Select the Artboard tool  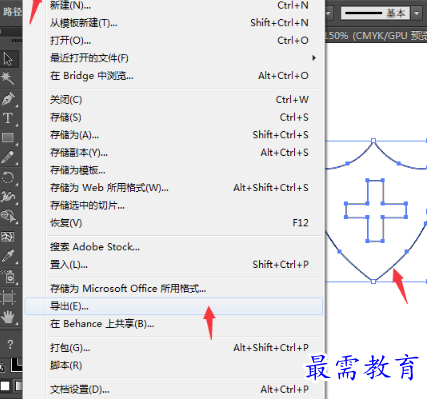tap(8, 297)
